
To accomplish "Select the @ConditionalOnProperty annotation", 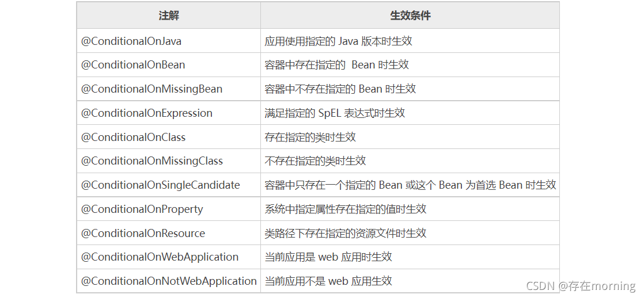I will (142, 209).
